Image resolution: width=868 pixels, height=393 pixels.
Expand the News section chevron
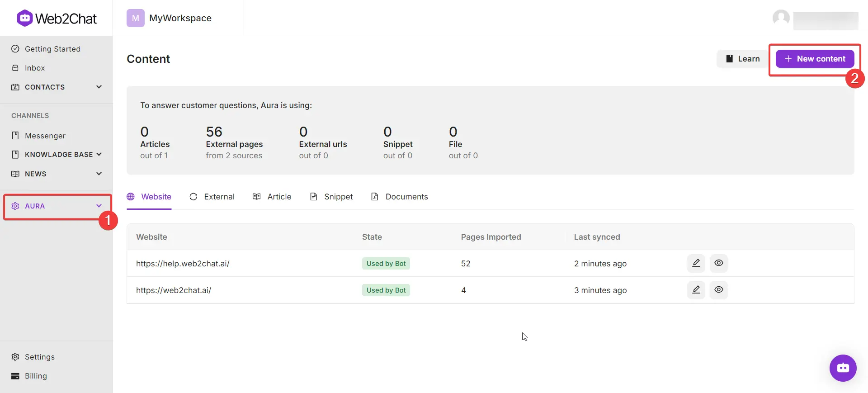click(99, 174)
